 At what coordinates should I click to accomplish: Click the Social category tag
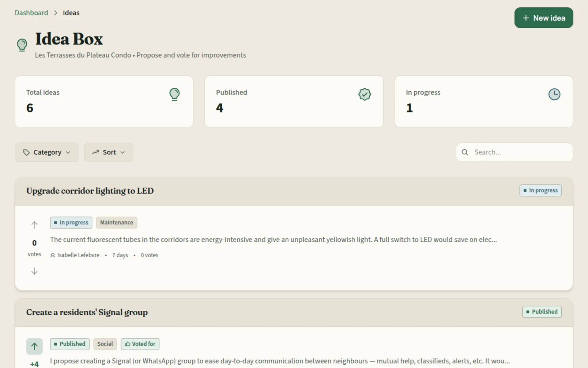pyautogui.click(x=105, y=344)
